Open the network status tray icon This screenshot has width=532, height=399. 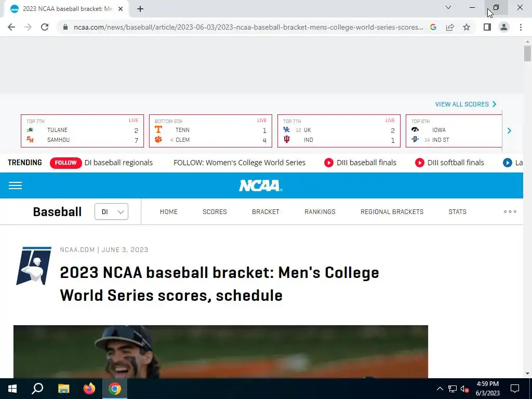[453, 389]
